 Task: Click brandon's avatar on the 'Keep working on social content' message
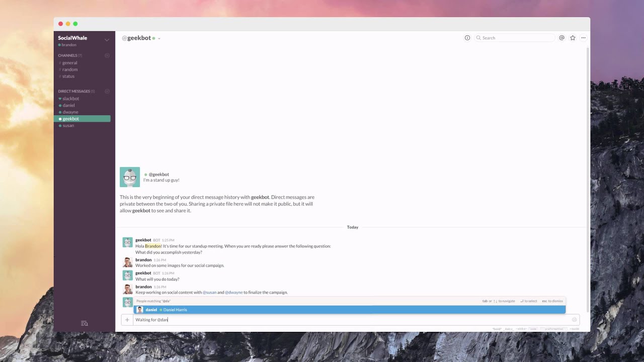click(x=128, y=289)
